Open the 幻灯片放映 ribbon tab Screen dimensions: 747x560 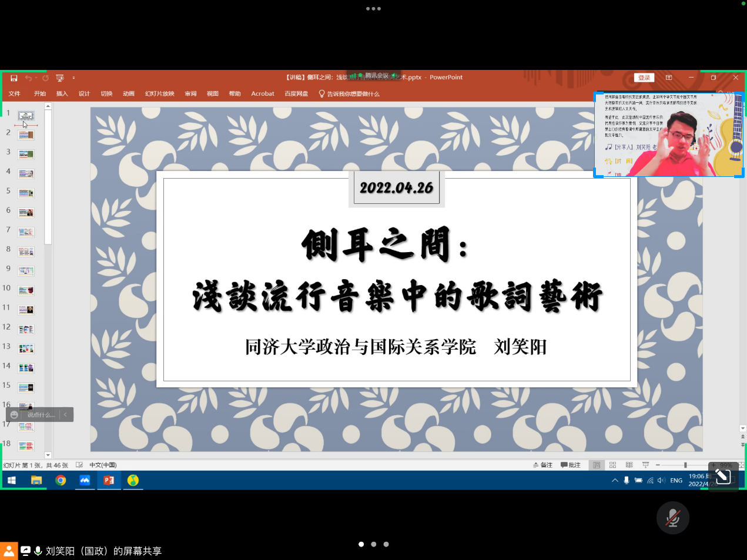[x=159, y=93]
